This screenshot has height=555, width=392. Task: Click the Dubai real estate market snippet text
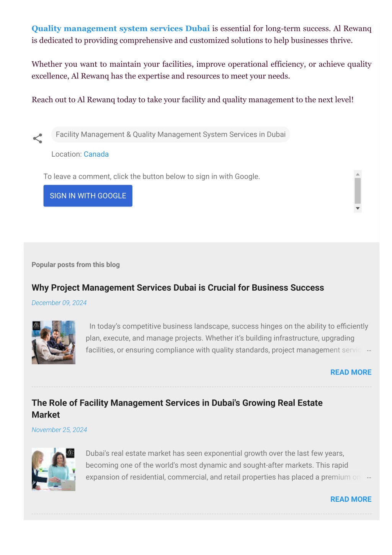pyautogui.click(x=223, y=465)
